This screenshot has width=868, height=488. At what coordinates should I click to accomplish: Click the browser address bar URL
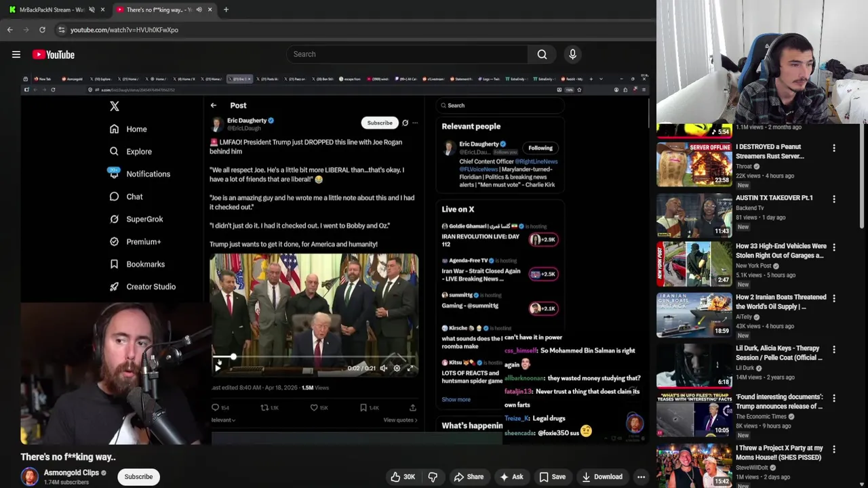pos(124,30)
